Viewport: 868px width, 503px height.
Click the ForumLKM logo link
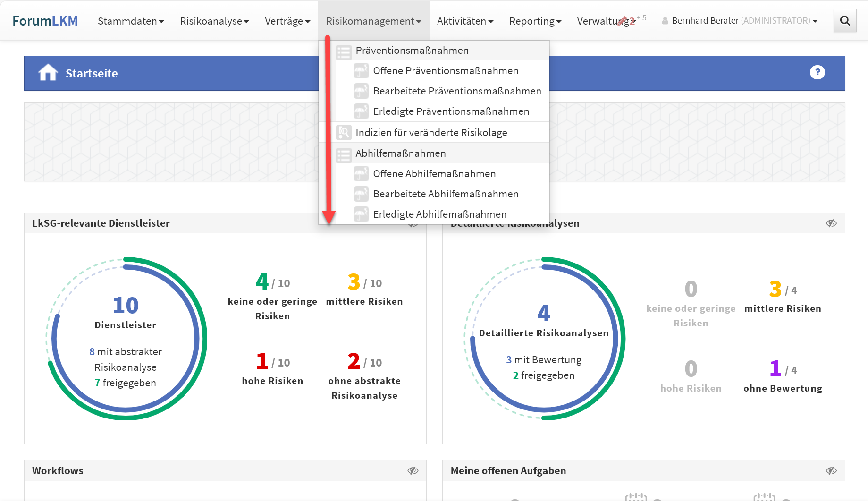coord(45,21)
